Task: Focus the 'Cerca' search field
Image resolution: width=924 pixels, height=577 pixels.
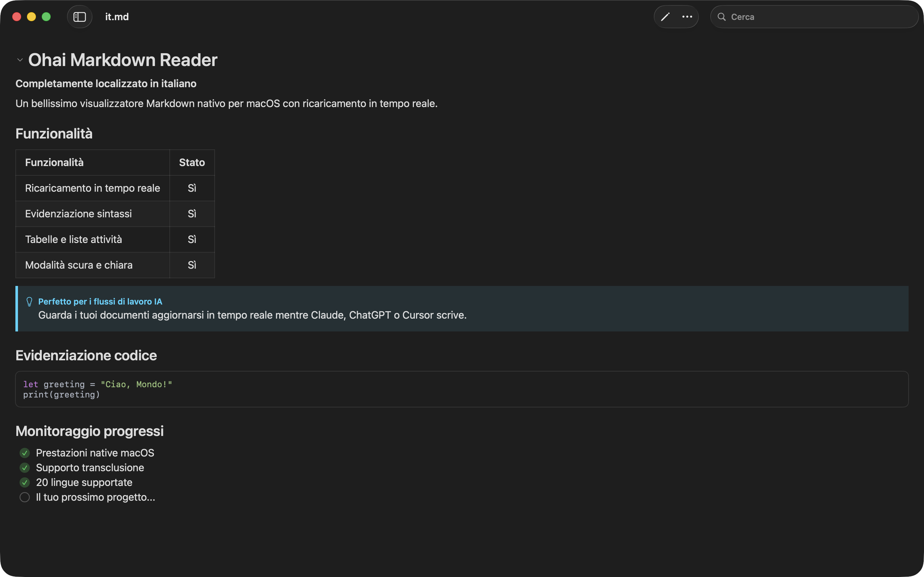Action: (x=817, y=17)
